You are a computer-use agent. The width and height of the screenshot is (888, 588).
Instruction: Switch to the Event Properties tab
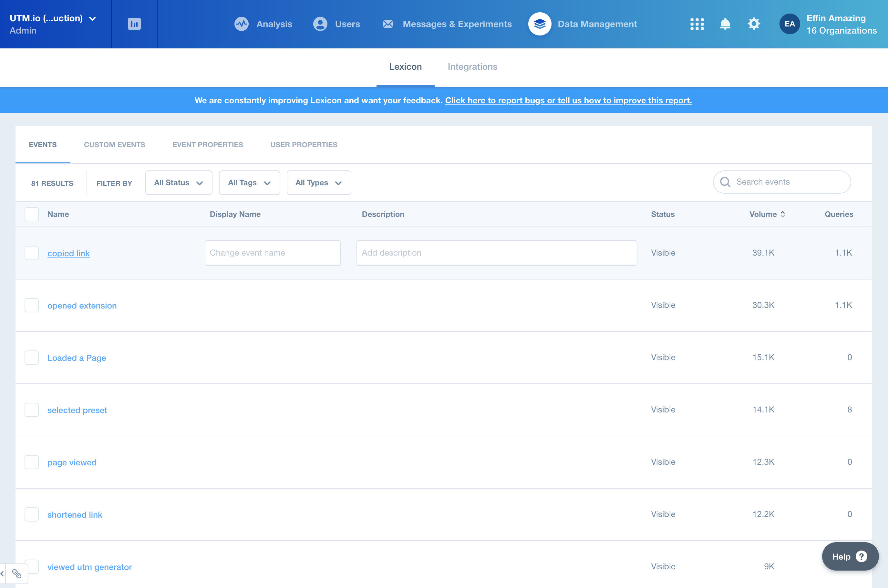click(x=207, y=145)
